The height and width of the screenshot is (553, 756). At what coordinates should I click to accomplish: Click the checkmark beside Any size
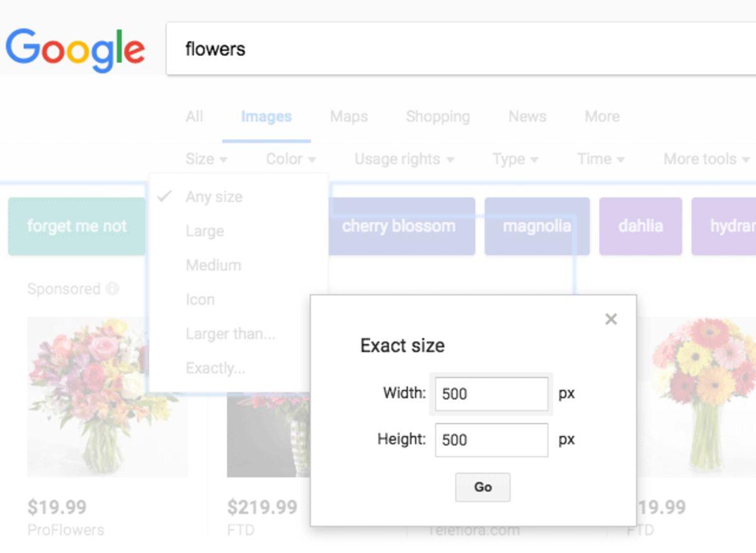point(166,196)
